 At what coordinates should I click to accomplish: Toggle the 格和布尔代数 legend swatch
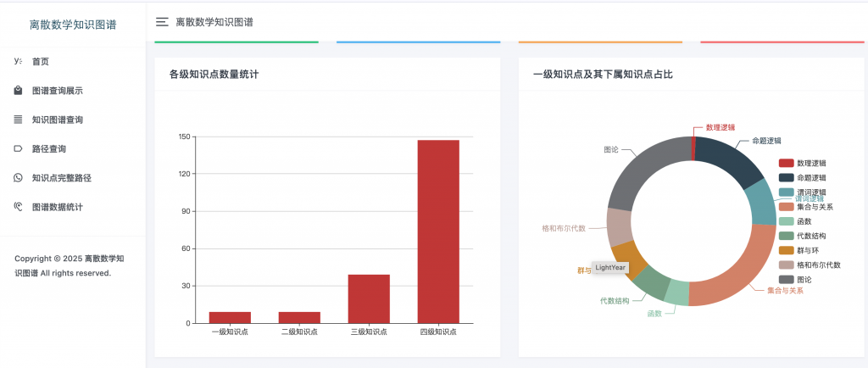point(786,265)
